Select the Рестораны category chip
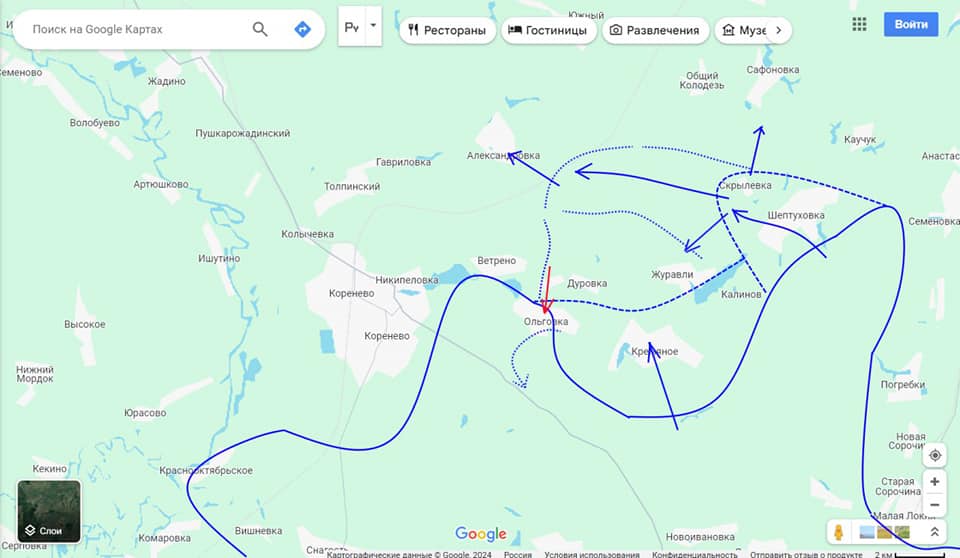This screenshot has width=960, height=558. point(448,30)
